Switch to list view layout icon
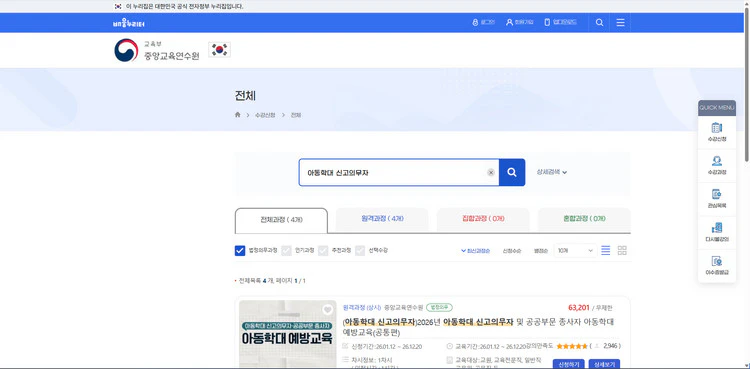The height and width of the screenshot is (369, 750). click(606, 250)
